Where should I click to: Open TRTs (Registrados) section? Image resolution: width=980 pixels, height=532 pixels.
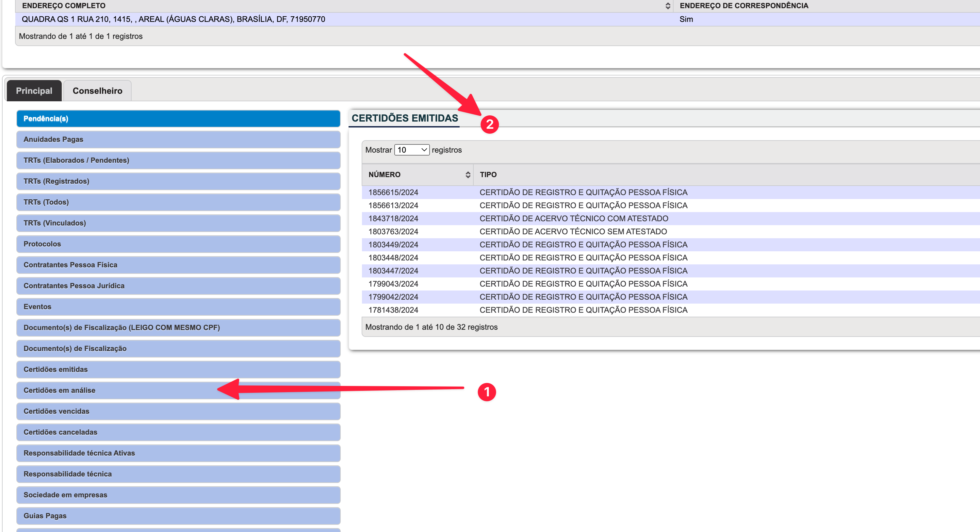tap(178, 181)
